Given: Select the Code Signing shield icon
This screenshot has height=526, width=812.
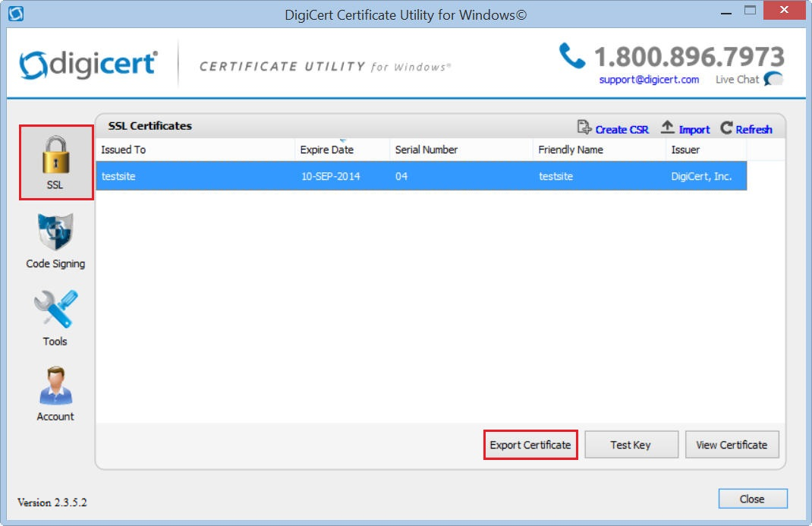Looking at the screenshot, I should click(55, 234).
